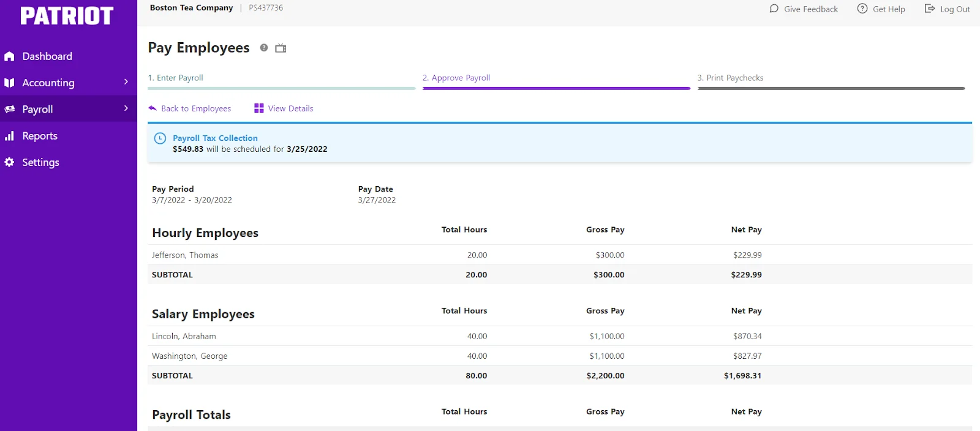Image resolution: width=980 pixels, height=431 pixels.
Task: Click the video tutorial icon beside Pay Employees
Action: (281, 48)
